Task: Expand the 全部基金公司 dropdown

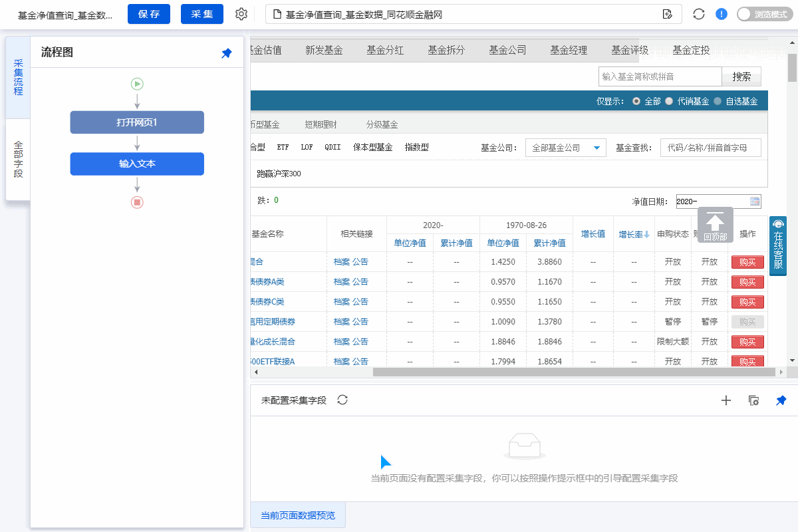Action: pyautogui.click(x=565, y=148)
